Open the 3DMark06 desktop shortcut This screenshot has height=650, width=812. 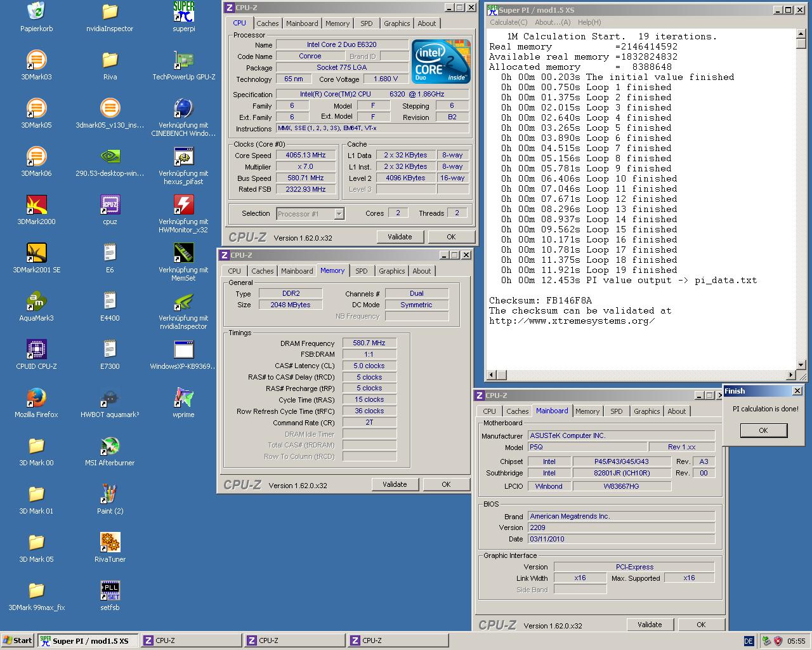[x=36, y=156]
